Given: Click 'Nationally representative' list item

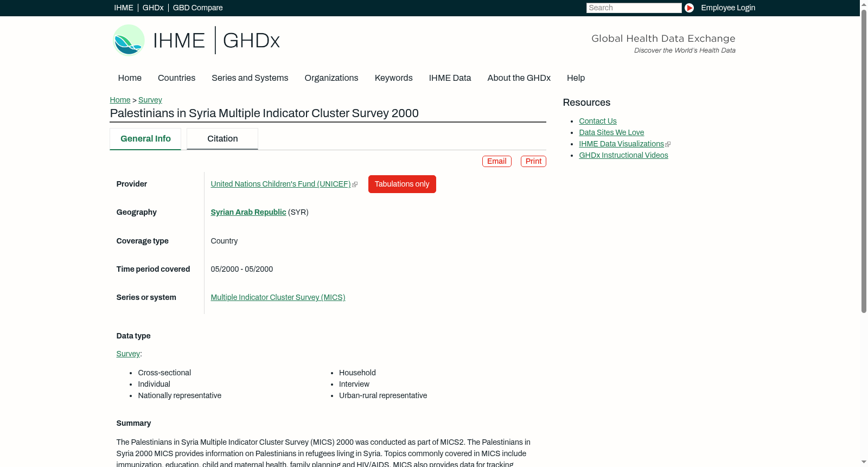Looking at the screenshot, I should click(180, 396).
